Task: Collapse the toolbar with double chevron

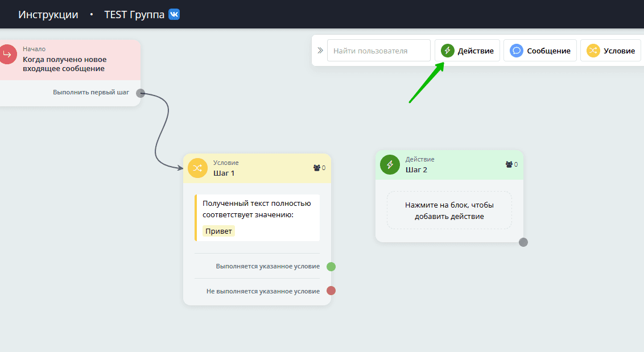Action: (x=320, y=51)
